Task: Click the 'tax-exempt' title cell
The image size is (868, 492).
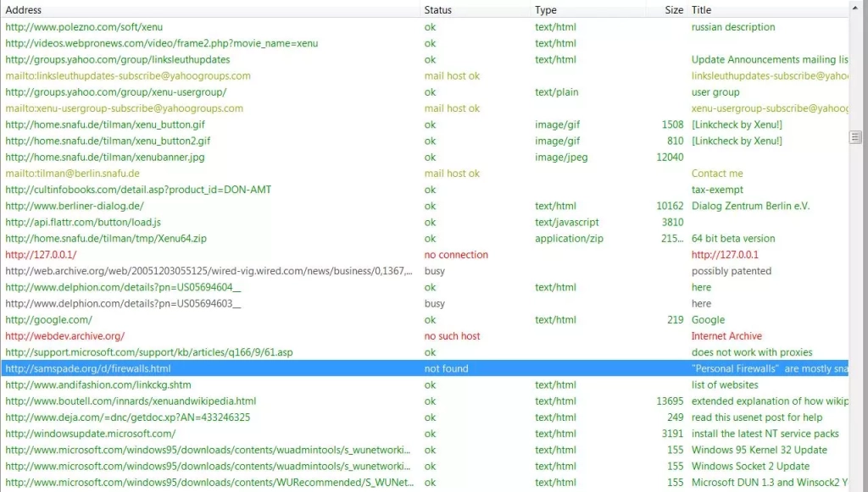Action: pos(717,190)
